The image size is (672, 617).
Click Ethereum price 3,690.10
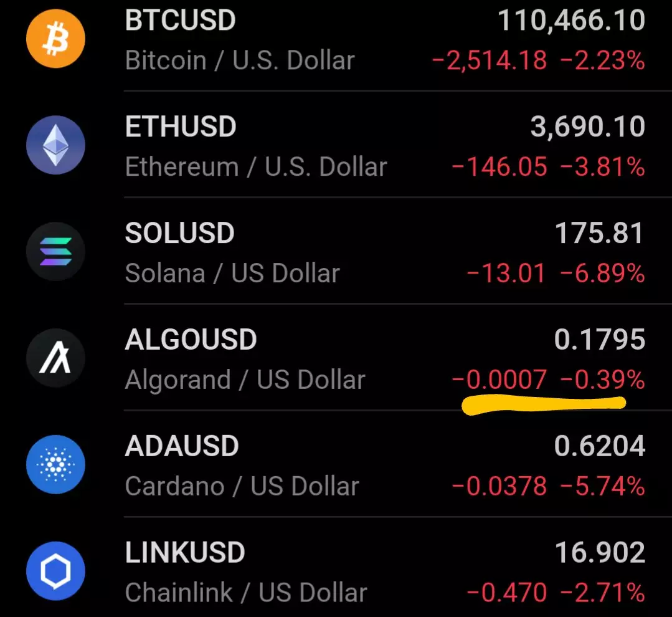(x=587, y=127)
